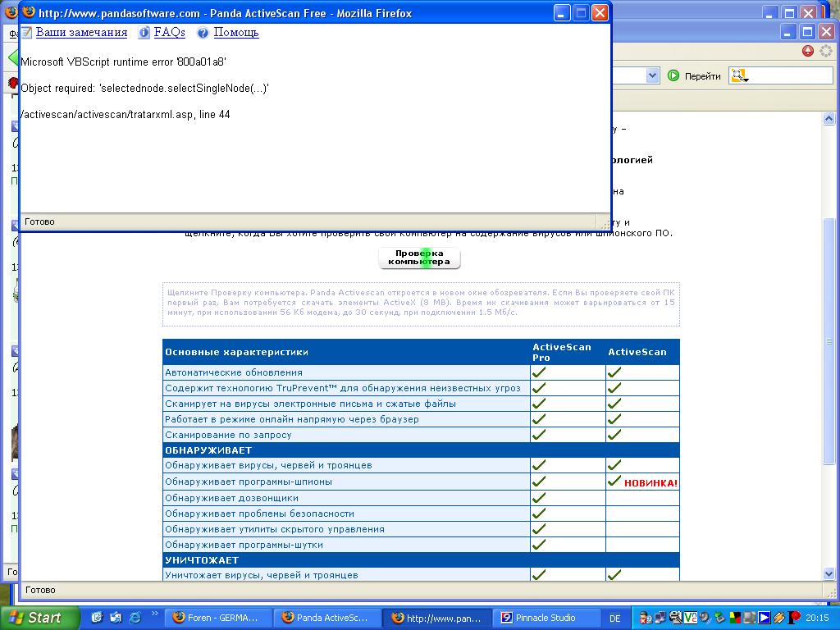Switch to Pinnacle Studio taskbar window
This screenshot has height=630, width=840.
click(x=546, y=618)
